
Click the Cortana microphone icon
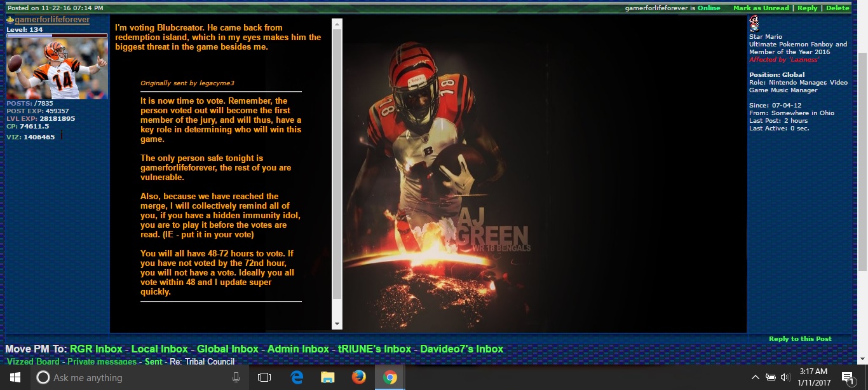[236, 377]
